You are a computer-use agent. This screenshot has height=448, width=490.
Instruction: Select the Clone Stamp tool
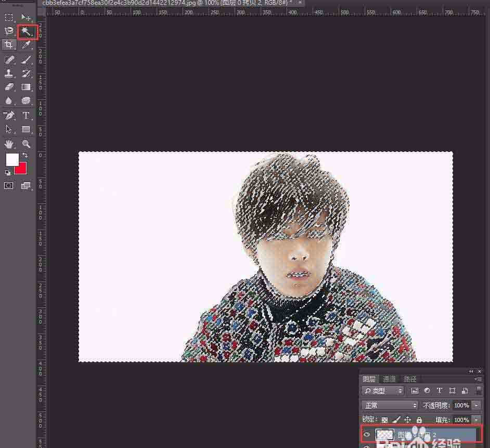pos(9,73)
